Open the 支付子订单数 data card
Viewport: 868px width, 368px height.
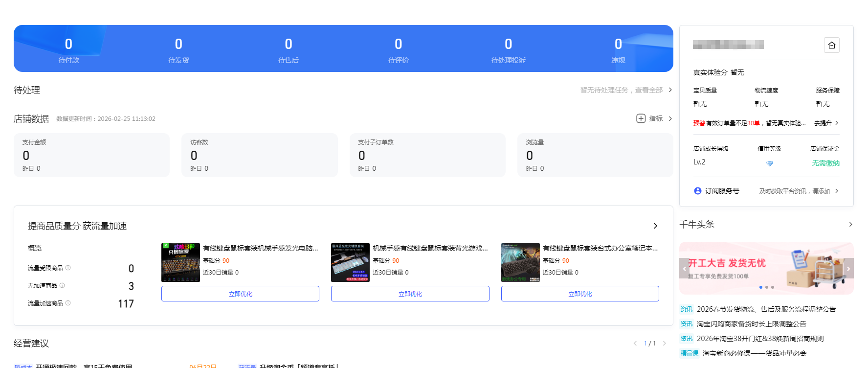[x=427, y=155]
